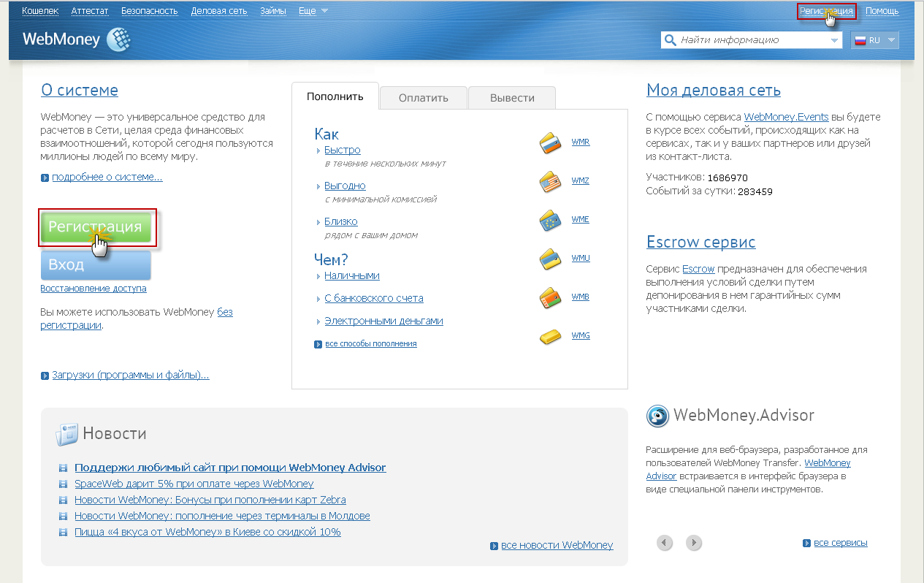The width and height of the screenshot is (924, 583).
Task: Click Регистрация link in top bar
Action: 826,11
